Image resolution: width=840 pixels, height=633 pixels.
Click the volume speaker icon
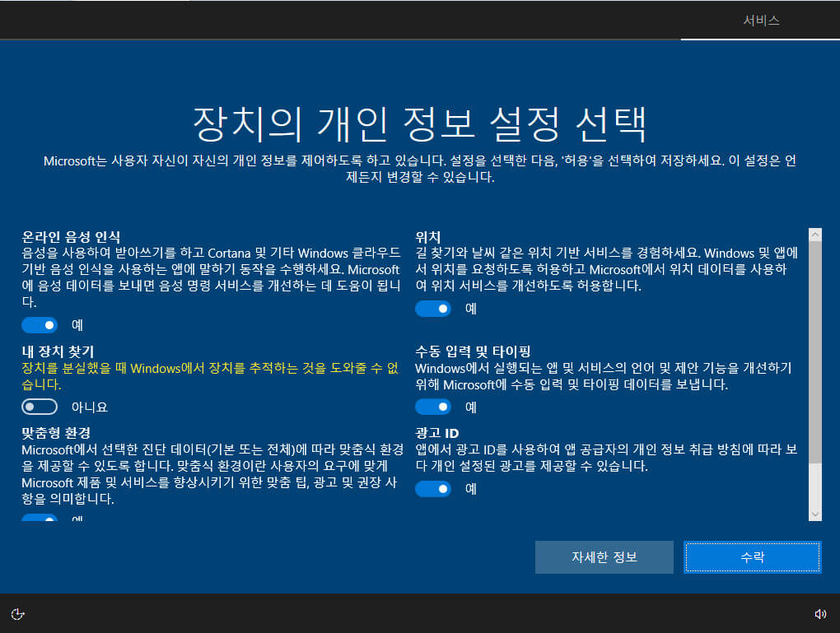(x=820, y=614)
